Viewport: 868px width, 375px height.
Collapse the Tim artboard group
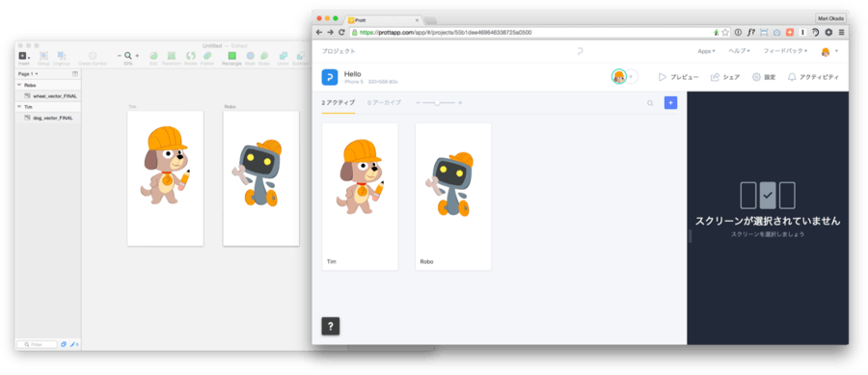pyautogui.click(x=19, y=107)
